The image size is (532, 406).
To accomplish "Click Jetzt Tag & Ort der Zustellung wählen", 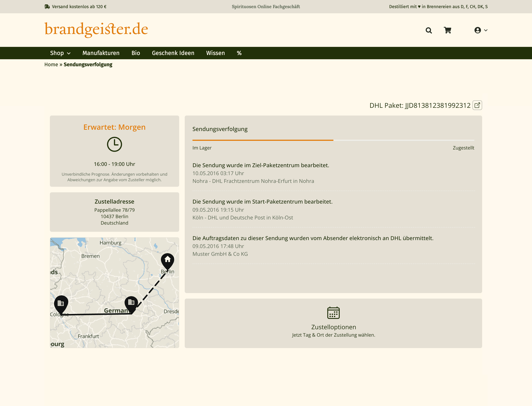I will (333, 335).
